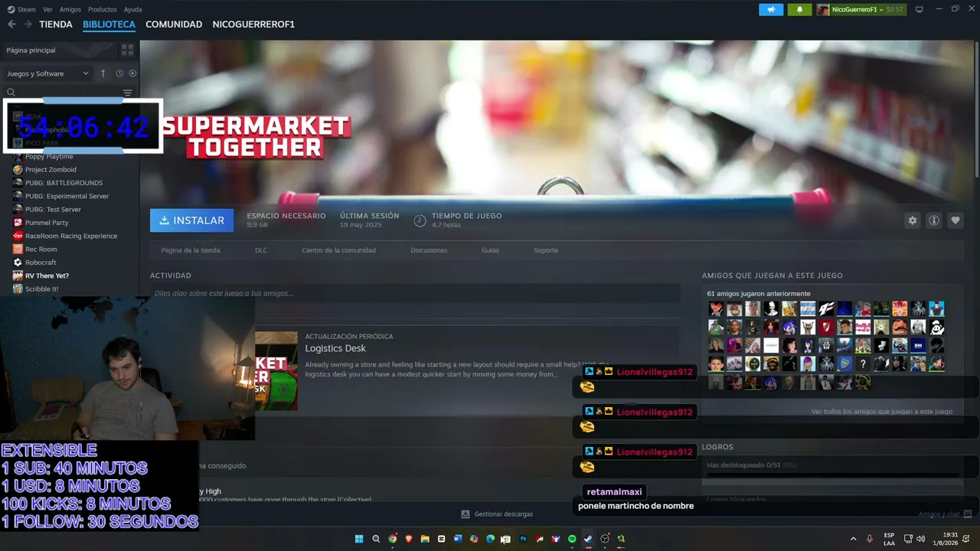Open Logistics Desk news thumbnail

click(276, 371)
